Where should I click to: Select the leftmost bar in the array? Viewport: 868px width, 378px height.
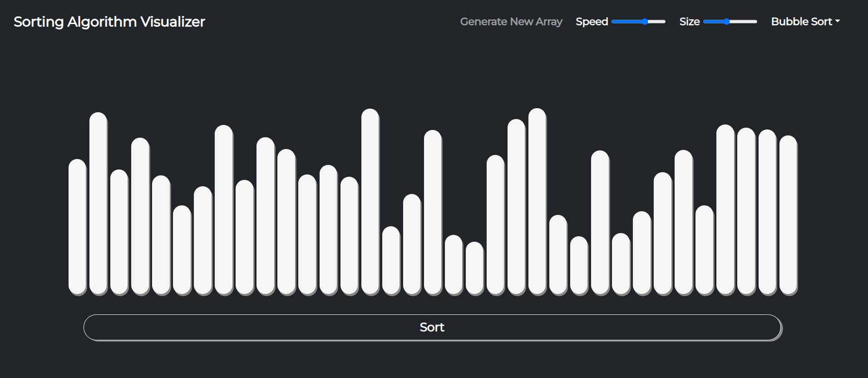pyautogui.click(x=77, y=227)
